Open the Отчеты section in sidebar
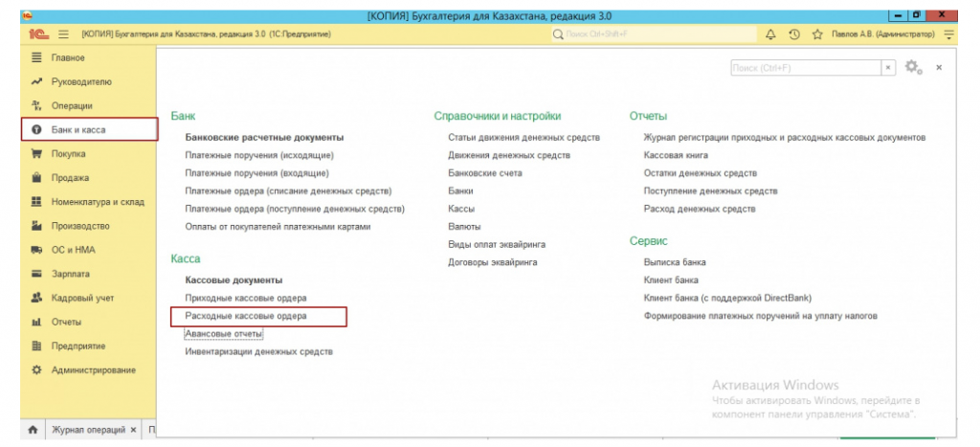 point(89,322)
